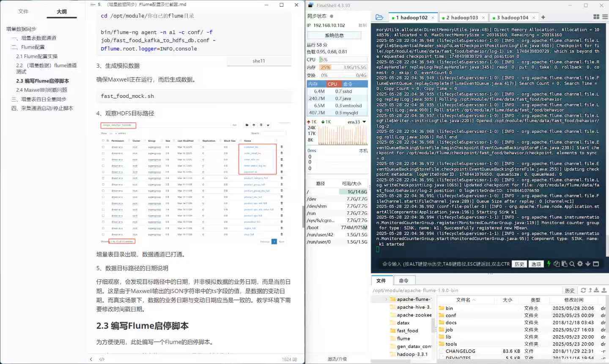Viewport: 609px width, 364px height.
Task: Click the sync status indicator dot
Action: click(x=332, y=16)
